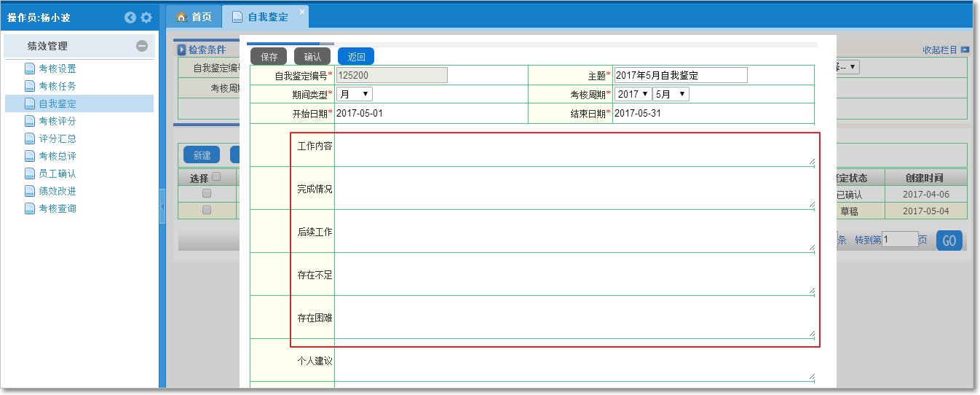This screenshot has height=395, width=980.
Task: Check the checkbox for the 草稿 row
Action: [207, 210]
